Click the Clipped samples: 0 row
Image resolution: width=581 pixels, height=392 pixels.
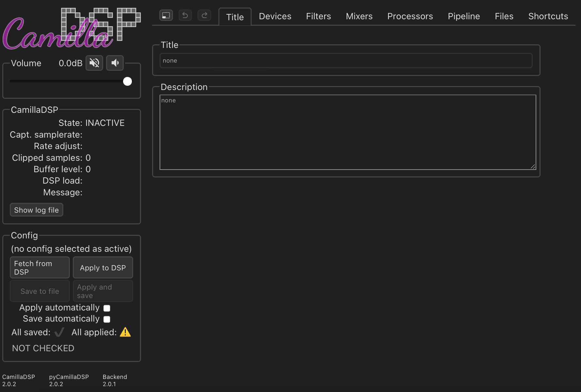point(51,158)
